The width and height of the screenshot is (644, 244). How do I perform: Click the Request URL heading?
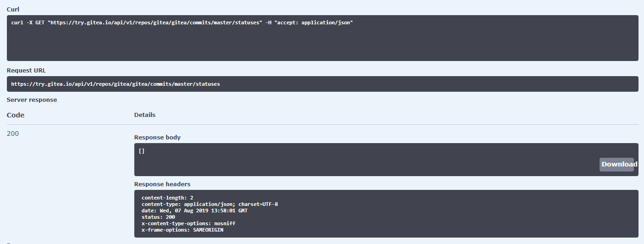[x=26, y=70]
